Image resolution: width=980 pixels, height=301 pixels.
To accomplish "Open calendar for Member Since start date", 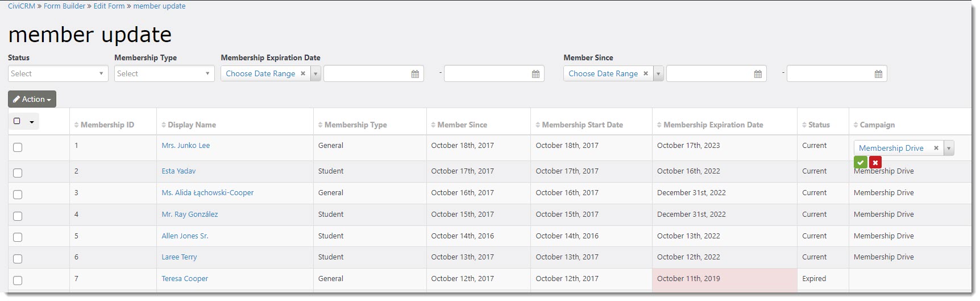I will coord(758,74).
